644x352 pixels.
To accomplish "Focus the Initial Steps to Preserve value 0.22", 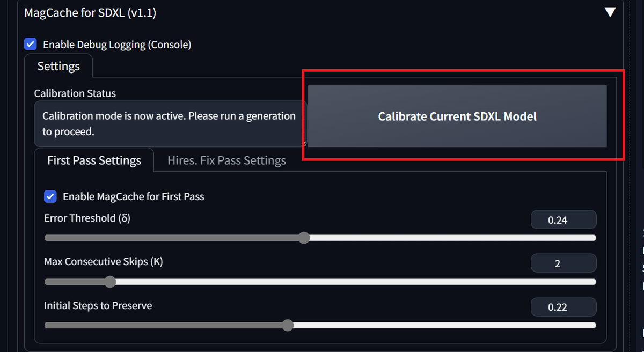I will (x=563, y=307).
